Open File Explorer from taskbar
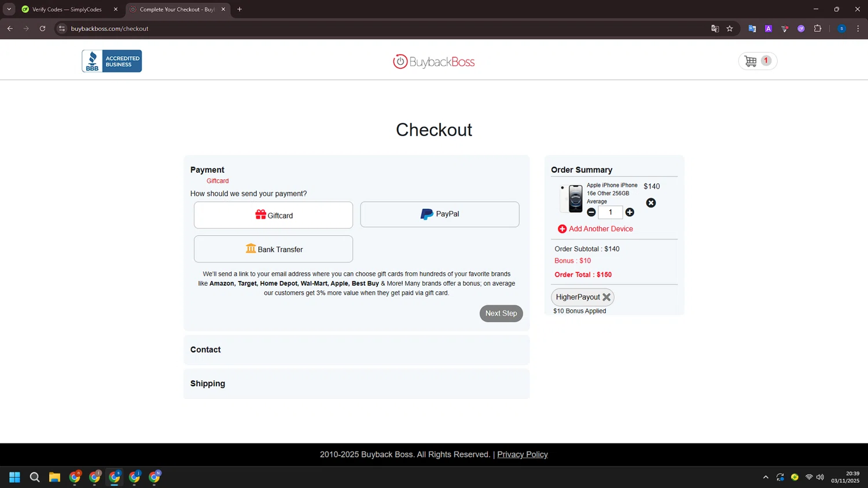The image size is (868, 488). 54,477
